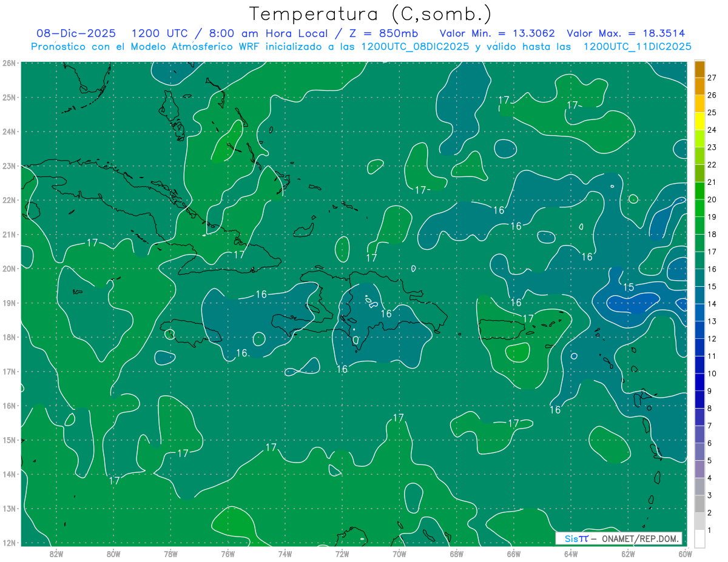Click the title 'Temperatura (C,somb.)'
The image size is (728, 562).
[x=370, y=14]
